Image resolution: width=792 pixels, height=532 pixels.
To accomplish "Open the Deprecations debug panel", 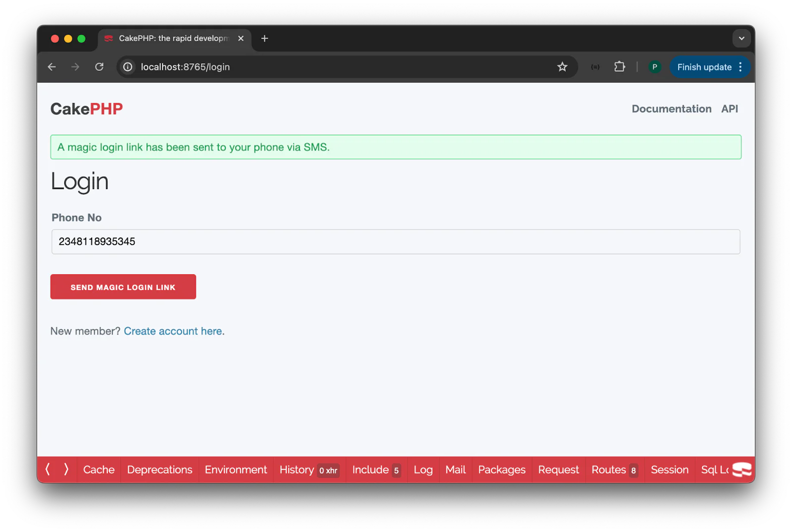I will 159,470.
